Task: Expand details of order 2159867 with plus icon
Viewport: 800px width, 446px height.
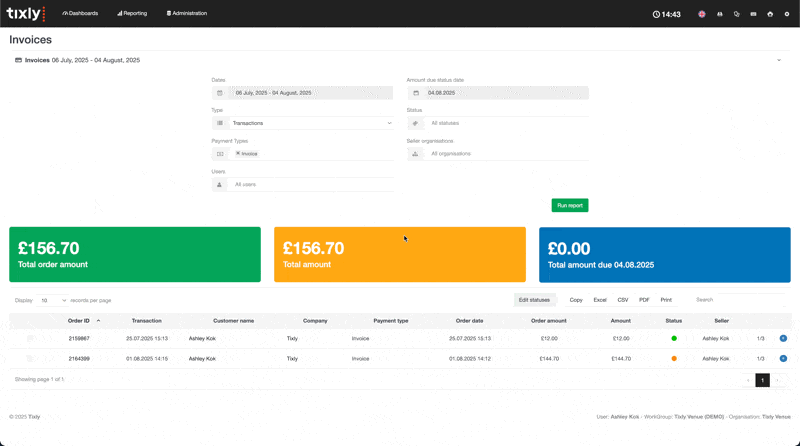Action: (x=783, y=338)
